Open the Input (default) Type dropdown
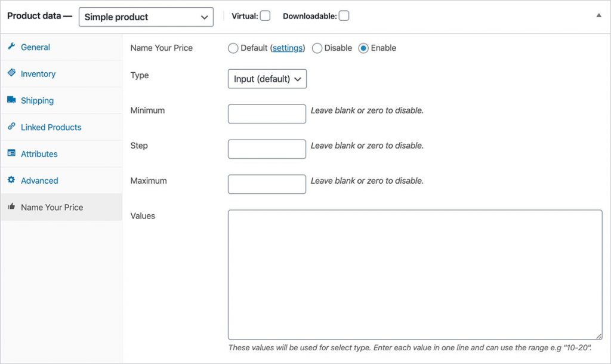This screenshot has width=611, height=364. pos(267,79)
